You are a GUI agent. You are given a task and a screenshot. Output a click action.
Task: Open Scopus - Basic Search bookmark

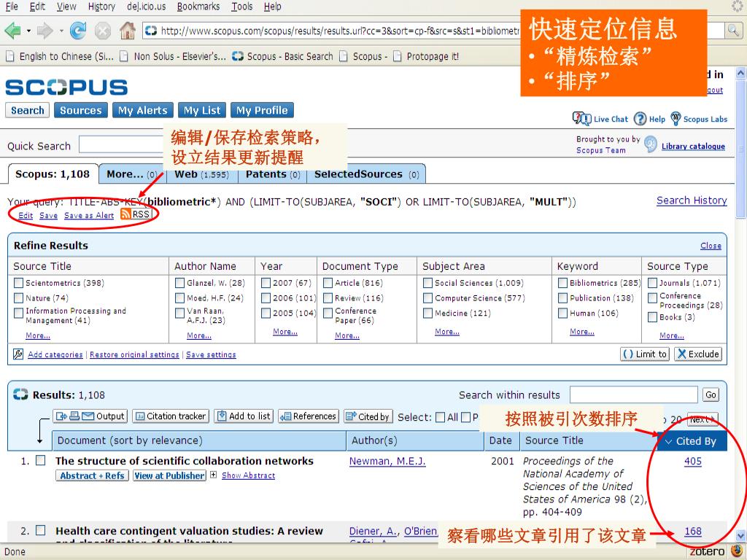(282, 56)
